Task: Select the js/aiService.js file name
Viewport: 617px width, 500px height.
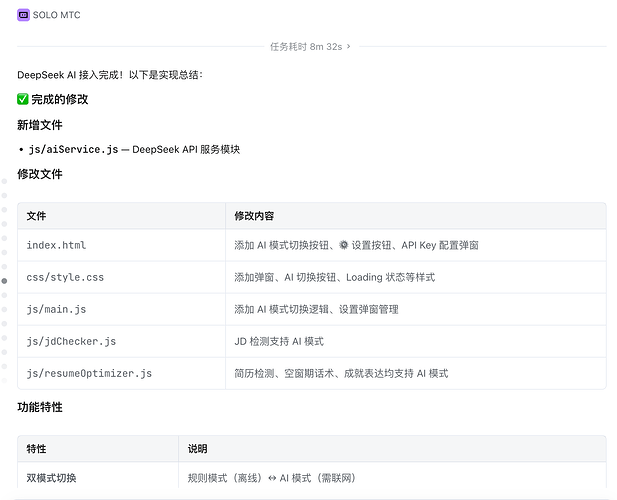Action: pyautogui.click(x=73, y=149)
